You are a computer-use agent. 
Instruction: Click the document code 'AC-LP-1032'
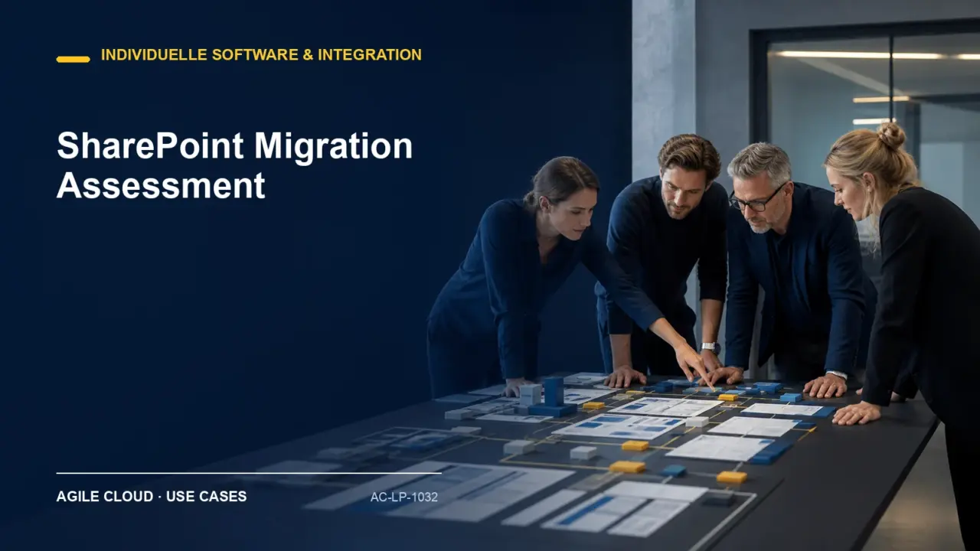pyautogui.click(x=404, y=497)
